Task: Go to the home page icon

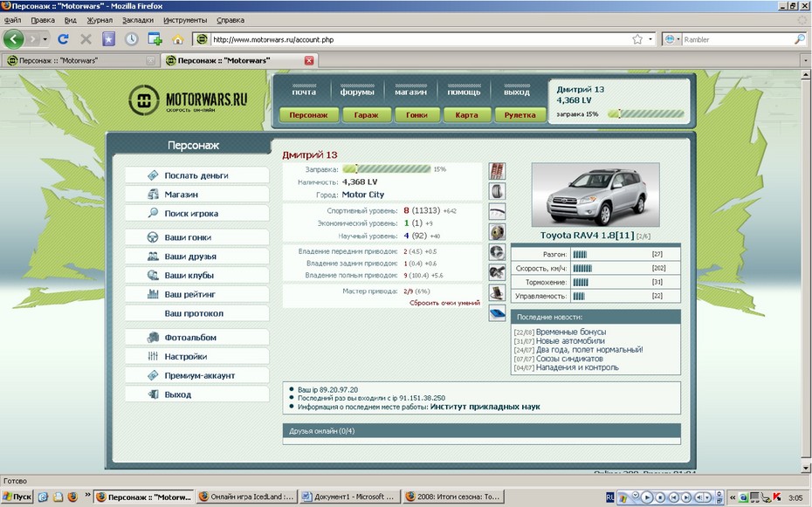Action: pos(177,39)
